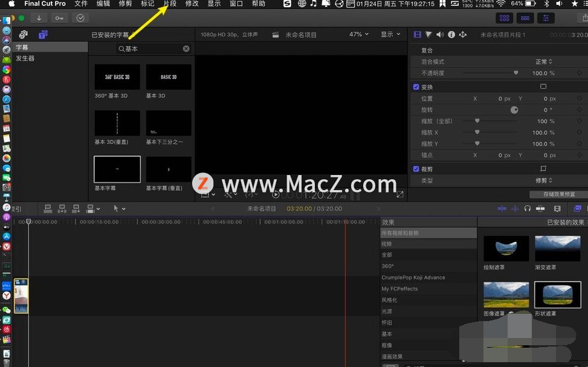This screenshot has height=367, width=588.
Task: Click the 旋转 rotation dial
Action: 514,110
